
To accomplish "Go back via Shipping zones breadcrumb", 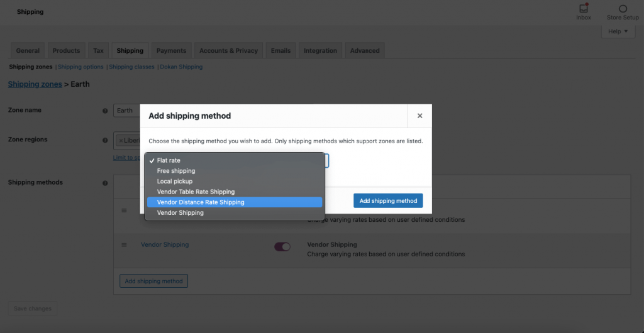I will coord(35,84).
